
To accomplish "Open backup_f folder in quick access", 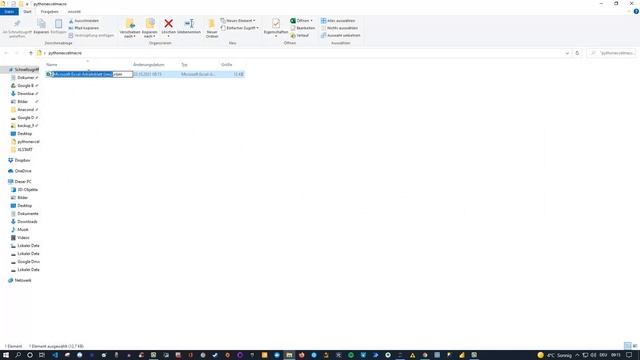I will pos(25,126).
